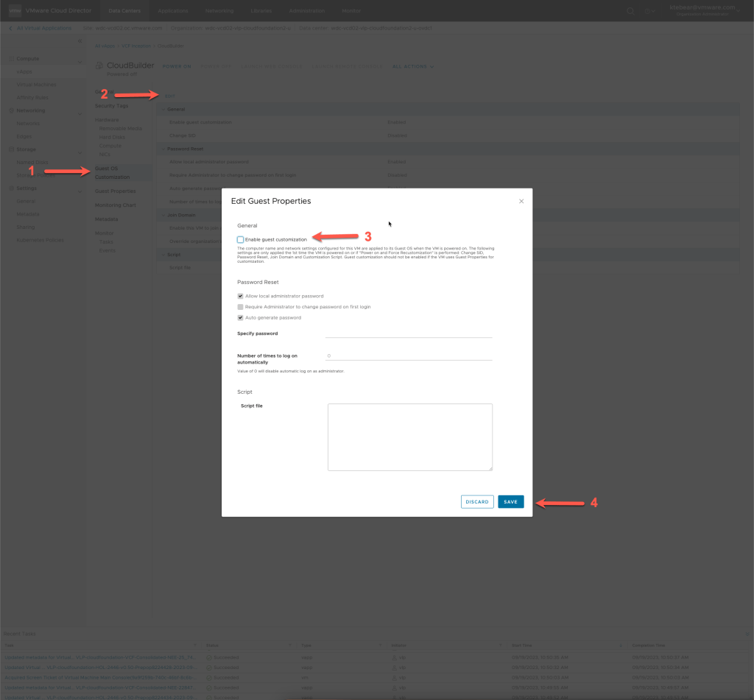Click the Specify password field
Screen dimensions: 754x700
point(409,333)
